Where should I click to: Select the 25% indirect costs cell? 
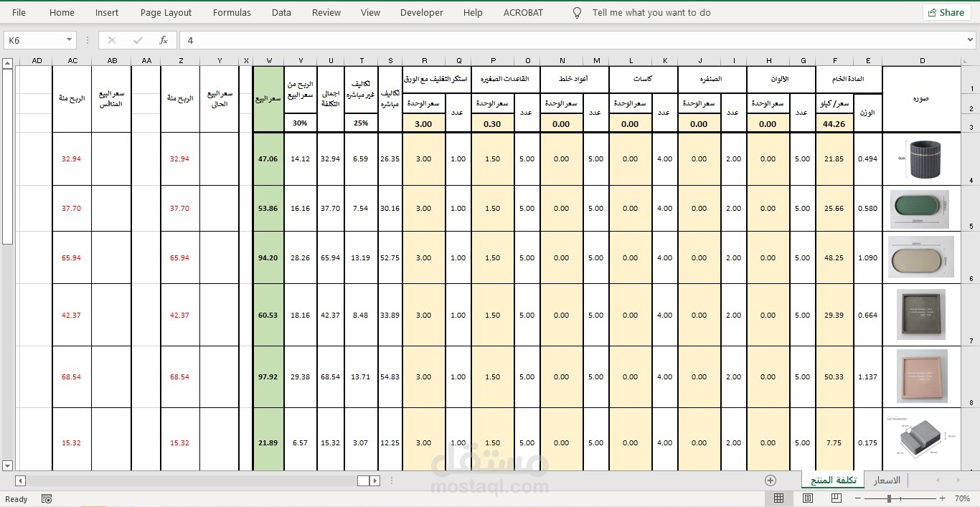362,123
